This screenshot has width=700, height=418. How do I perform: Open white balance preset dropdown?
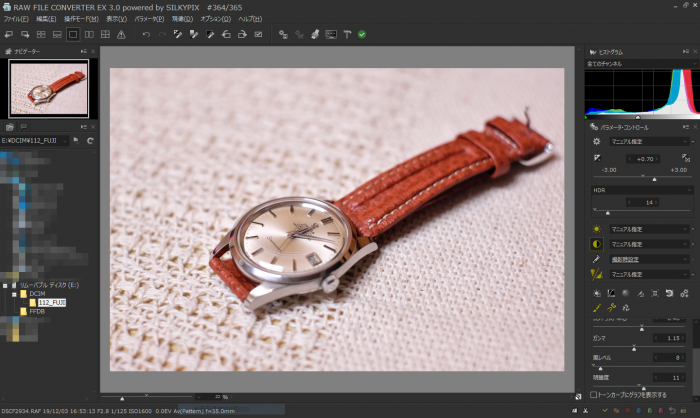point(650,229)
